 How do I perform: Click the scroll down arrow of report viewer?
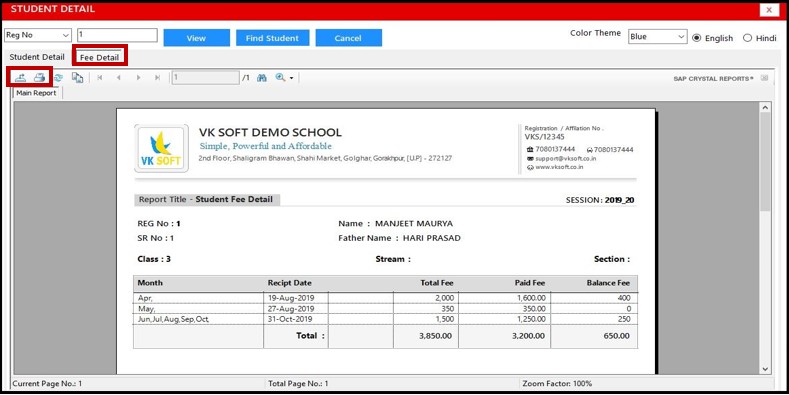pos(765,369)
